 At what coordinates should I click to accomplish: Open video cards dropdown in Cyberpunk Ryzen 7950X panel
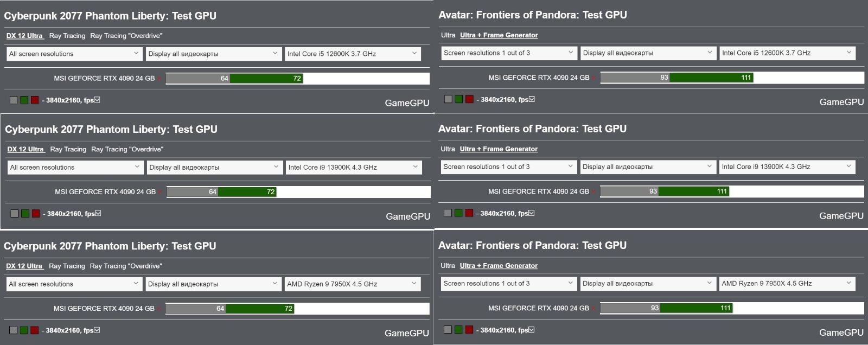213,284
